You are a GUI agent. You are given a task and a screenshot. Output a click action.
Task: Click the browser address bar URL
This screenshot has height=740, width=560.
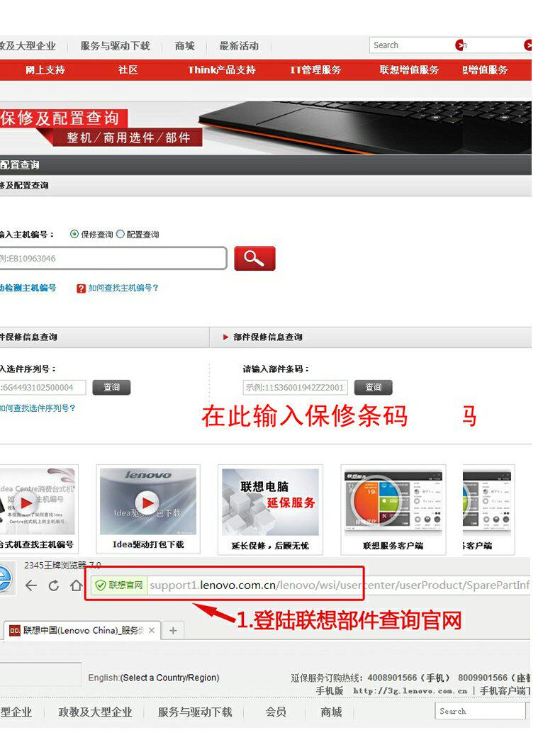pyautogui.click(x=340, y=585)
